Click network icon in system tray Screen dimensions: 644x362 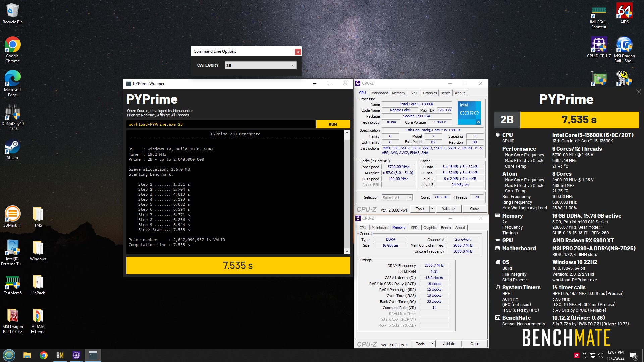tap(593, 355)
